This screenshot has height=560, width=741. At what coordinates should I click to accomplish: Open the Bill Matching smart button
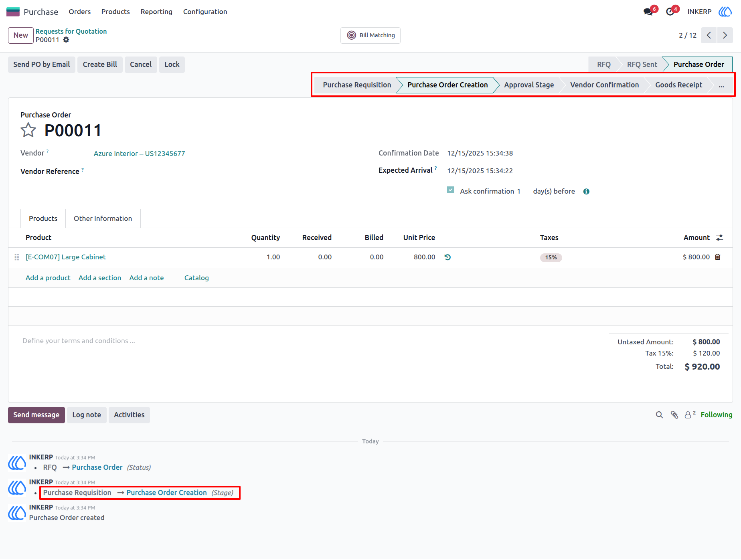click(370, 35)
